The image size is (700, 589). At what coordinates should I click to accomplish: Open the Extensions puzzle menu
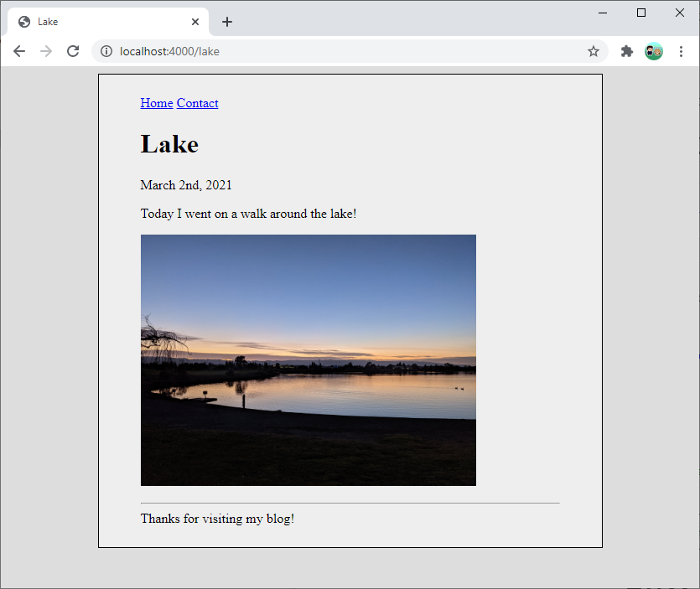click(x=626, y=51)
